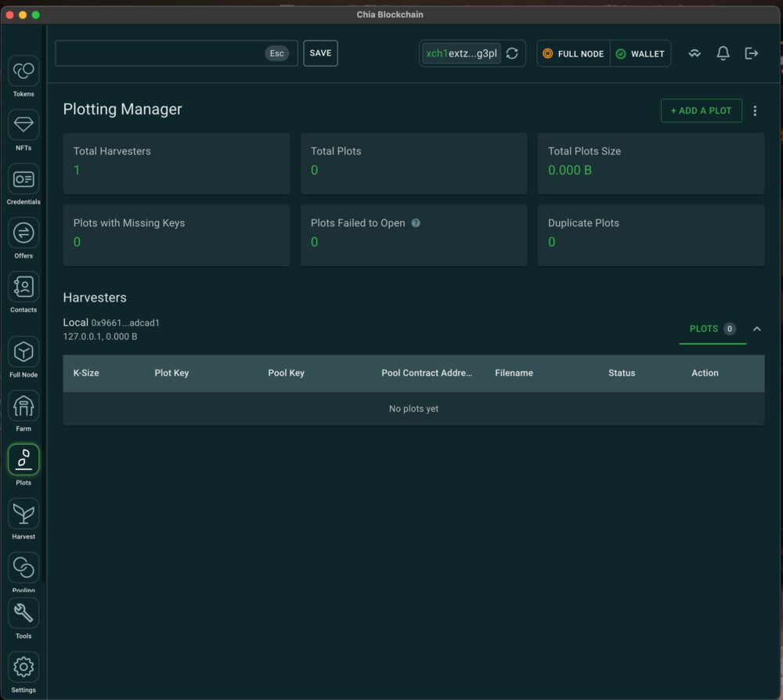Click the K-Size column header
This screenshot has height=700, width=783.
(x=86, y=373)
